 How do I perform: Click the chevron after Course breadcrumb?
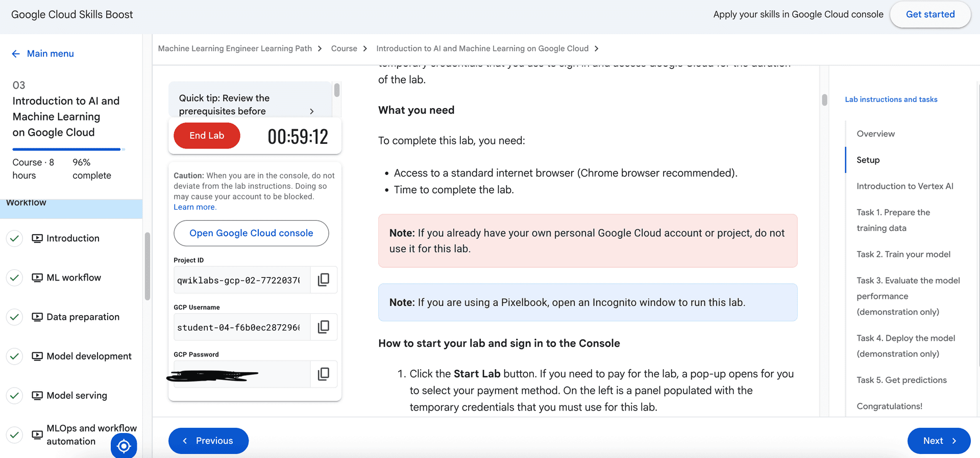[365, 48]
